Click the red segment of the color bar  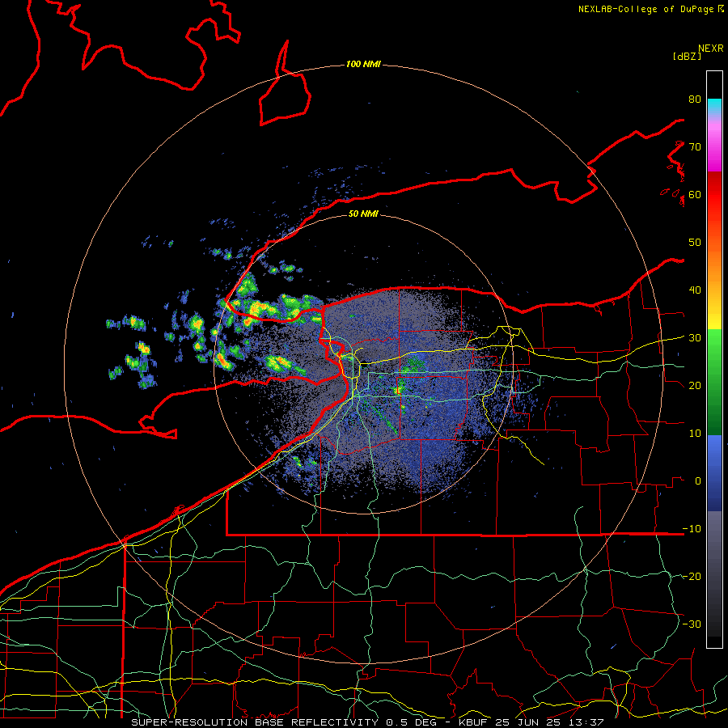(714, 195)
